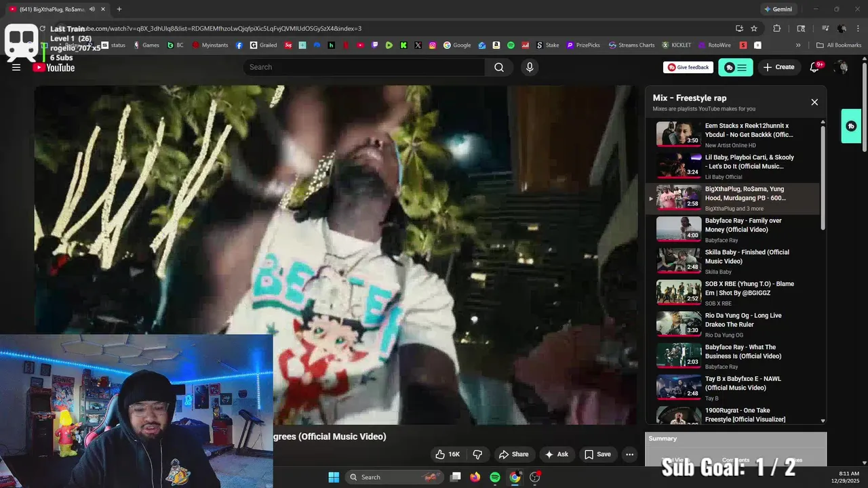868x488 pixels.
Task: Open the Amazon bookmark icon
Action: click(496, 45)
